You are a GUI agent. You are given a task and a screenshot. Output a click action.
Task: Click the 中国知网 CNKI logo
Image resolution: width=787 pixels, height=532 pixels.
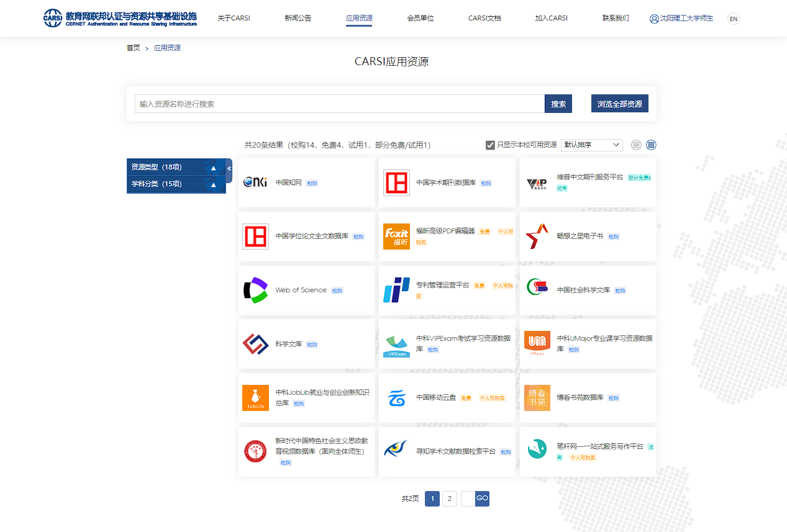pos(255,183)
